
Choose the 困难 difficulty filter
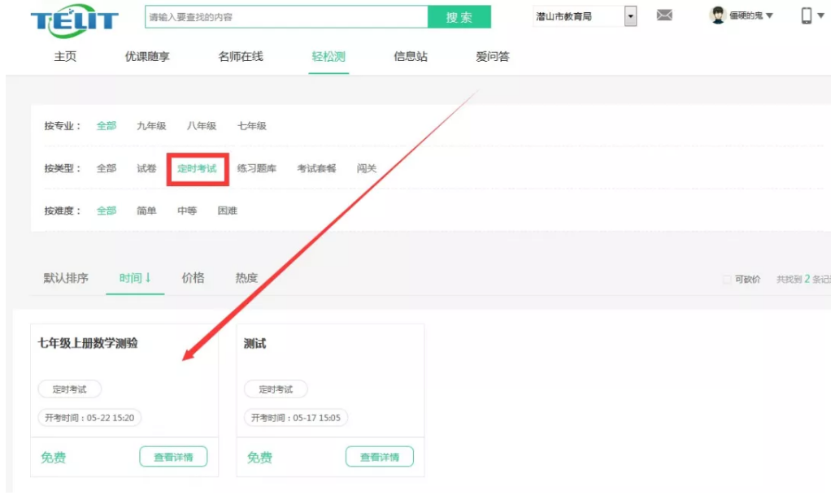pos(228,211)
